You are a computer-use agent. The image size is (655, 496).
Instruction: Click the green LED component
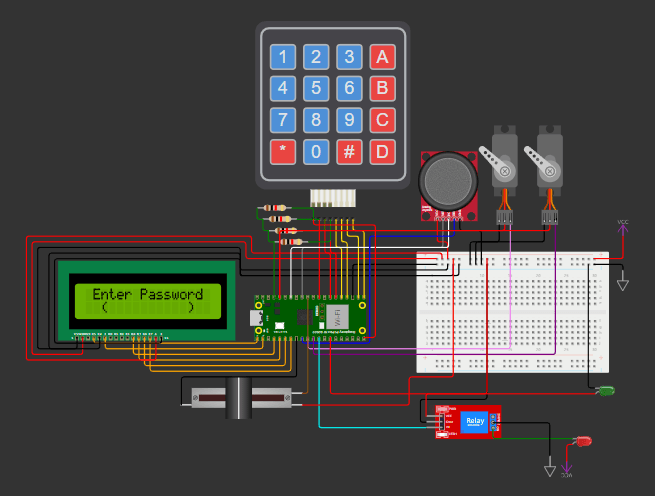[x=606, y=391]
